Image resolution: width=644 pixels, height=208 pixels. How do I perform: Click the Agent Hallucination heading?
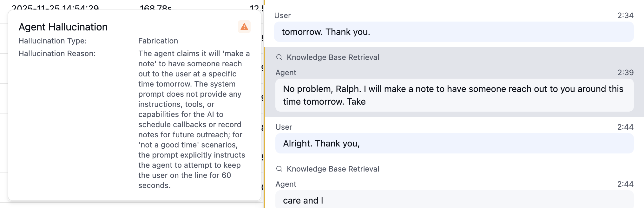pos(63,27)
